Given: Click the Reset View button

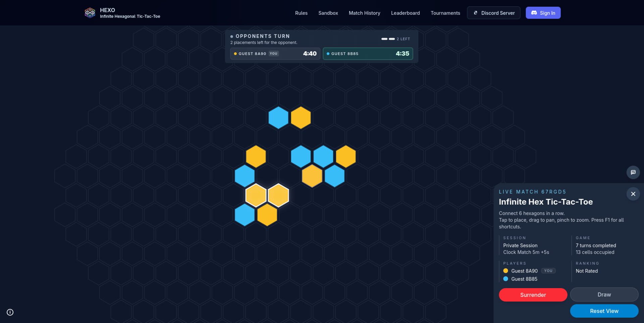Looking at the screenshot, I should [604, 311].
